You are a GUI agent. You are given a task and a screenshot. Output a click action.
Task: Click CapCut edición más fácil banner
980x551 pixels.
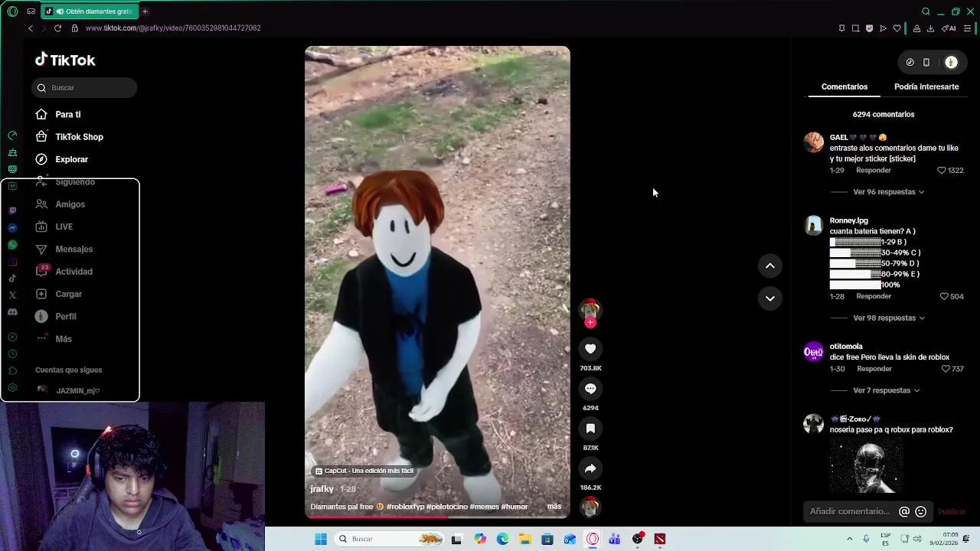(364, 471)
